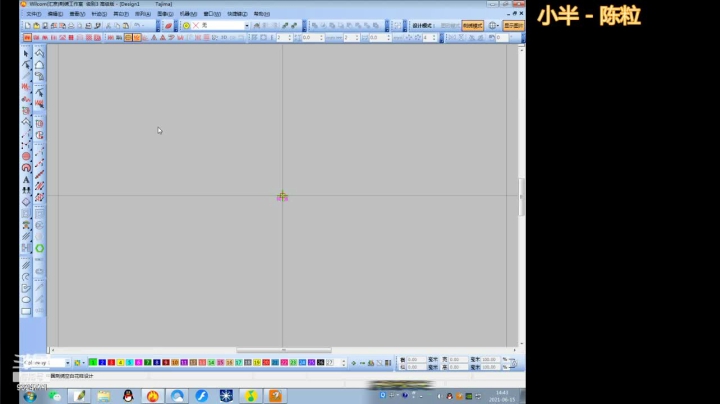Screen dimensions: 720x404
Task: Click stepper on first '2' value field
Action: coord(290,38)
